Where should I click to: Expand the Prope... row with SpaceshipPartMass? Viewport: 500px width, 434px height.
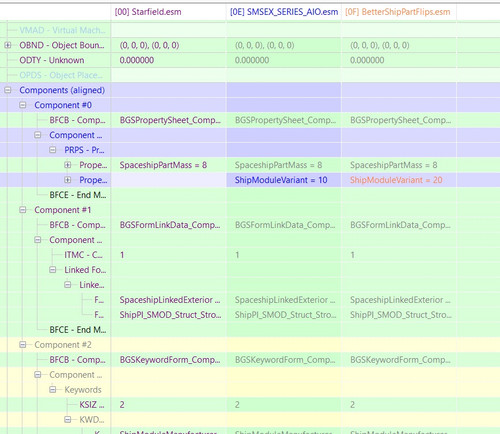coord(68,165)
